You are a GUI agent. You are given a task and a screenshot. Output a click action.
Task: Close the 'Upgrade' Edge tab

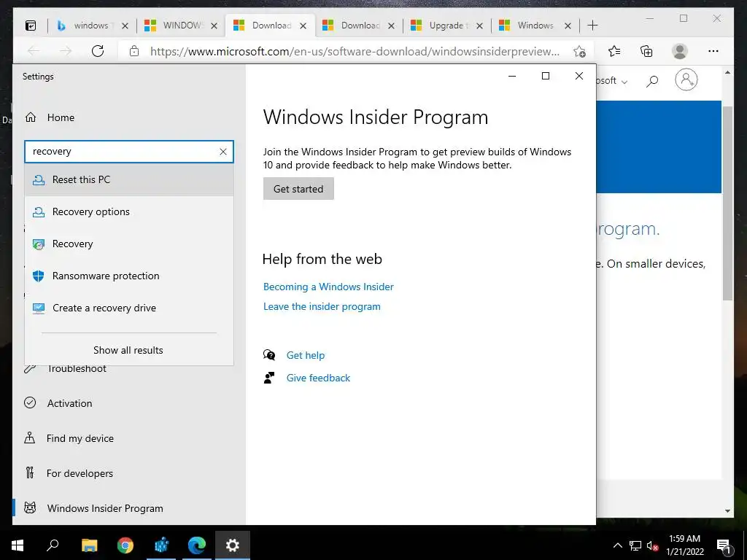480,26
